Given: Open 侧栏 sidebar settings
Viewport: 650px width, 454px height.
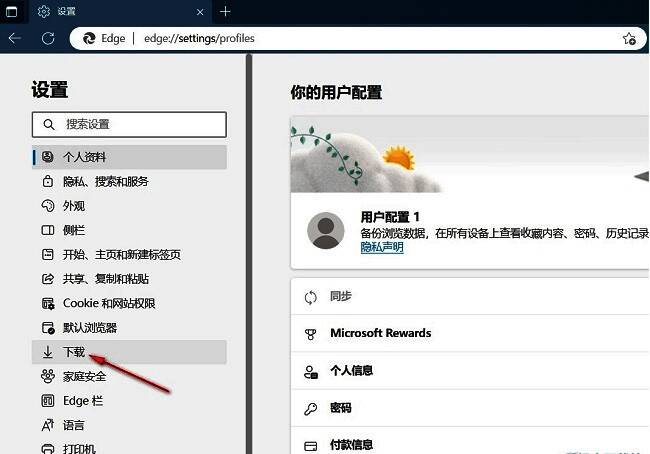Looking at the screenshot, I should pyautogui.click(x=74, y=230).
